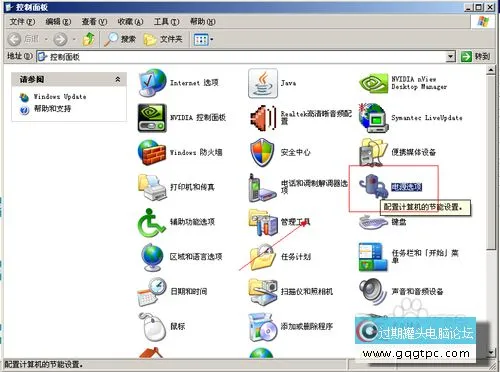The height and width of the screenshot is (372, 500).
Task: Click the Up folder toolbar icon
Action: tap(89, 39)
